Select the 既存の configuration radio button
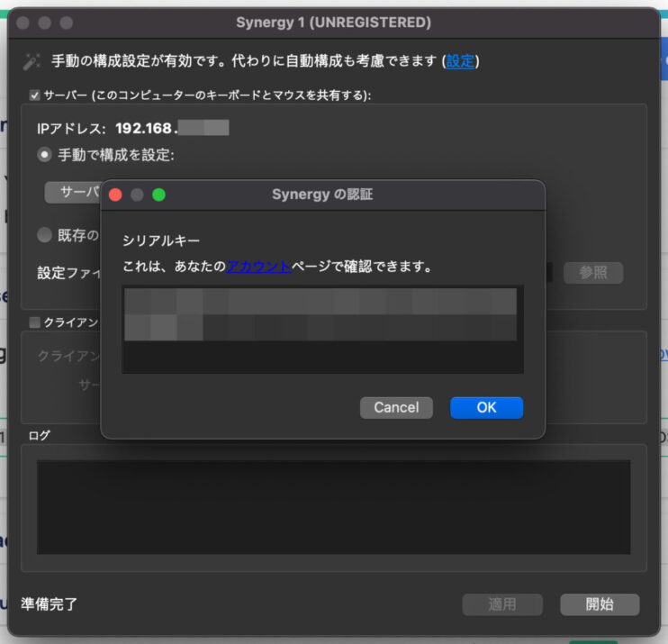The image size is (668, 644). tap(44, 235)
